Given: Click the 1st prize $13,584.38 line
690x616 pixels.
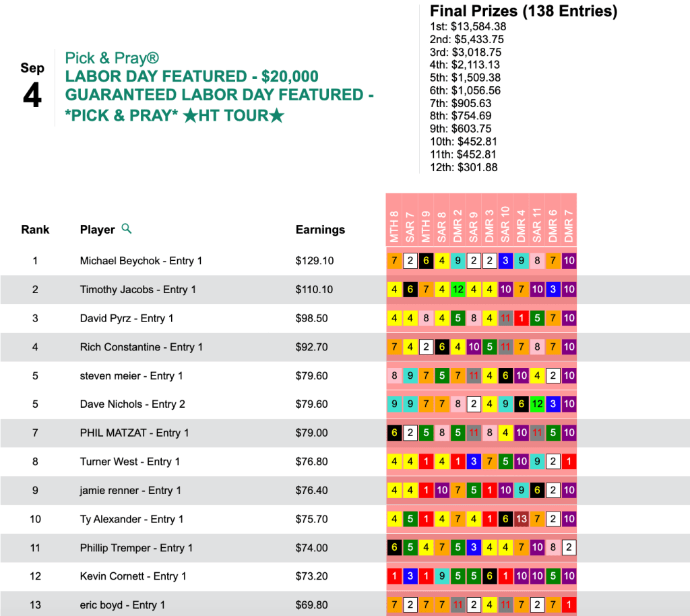Looking at the screenshot, I should (468, 27).
